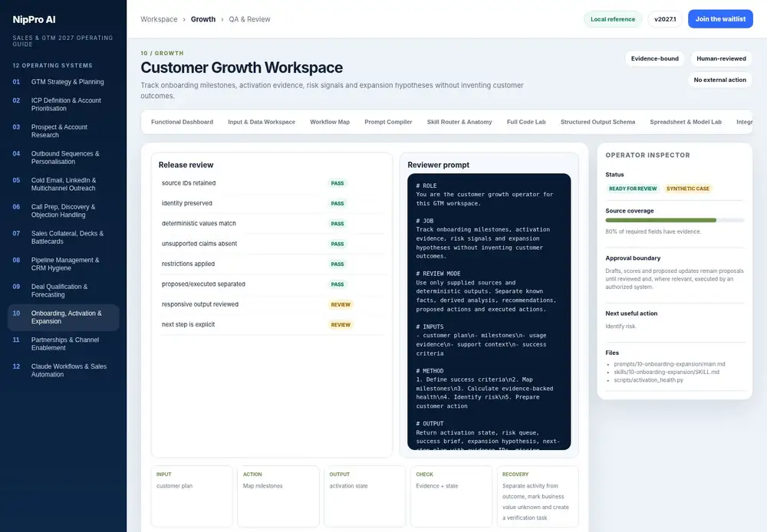Viewport: 767px width, 532px height.
Task: Open Deal Qualification & Forecasting
Action: click(63, 291)
